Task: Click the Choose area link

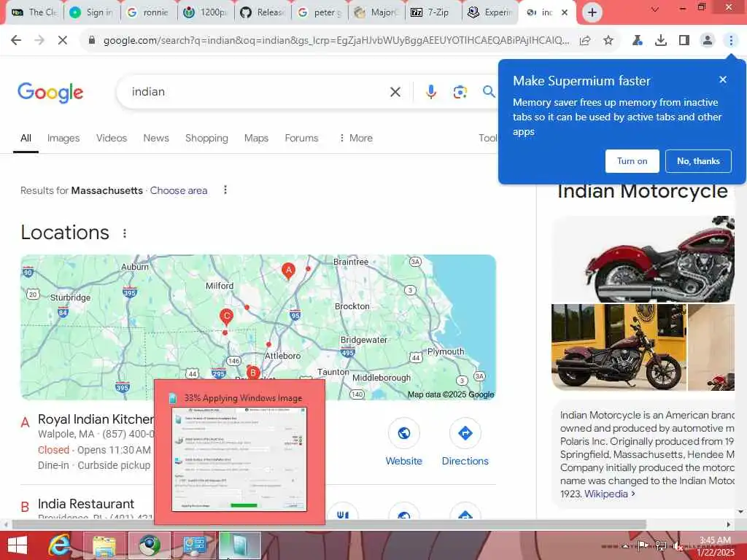Action: point(179,190)
